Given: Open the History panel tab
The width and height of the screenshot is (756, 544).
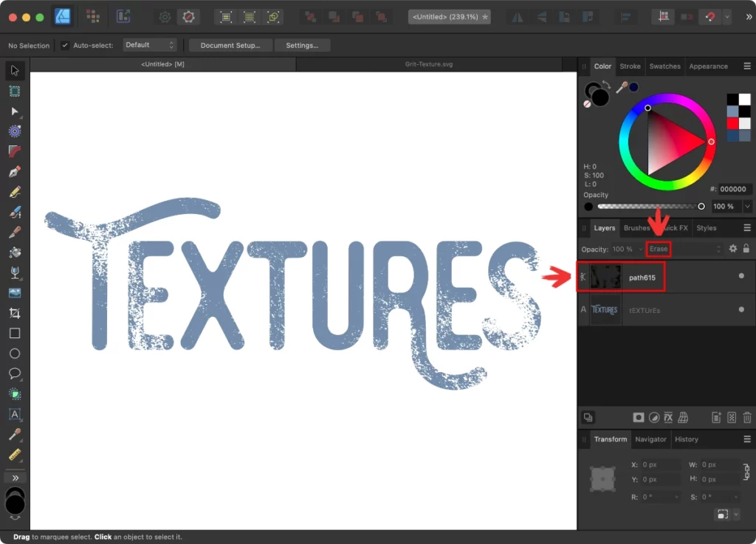Looking at the screenshot, I should [x=686, y=439].
